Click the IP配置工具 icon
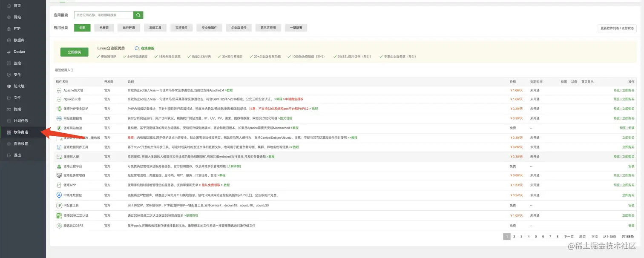This screenshot has width=644, height=258. pyautogui.click(x=59, y=205)
